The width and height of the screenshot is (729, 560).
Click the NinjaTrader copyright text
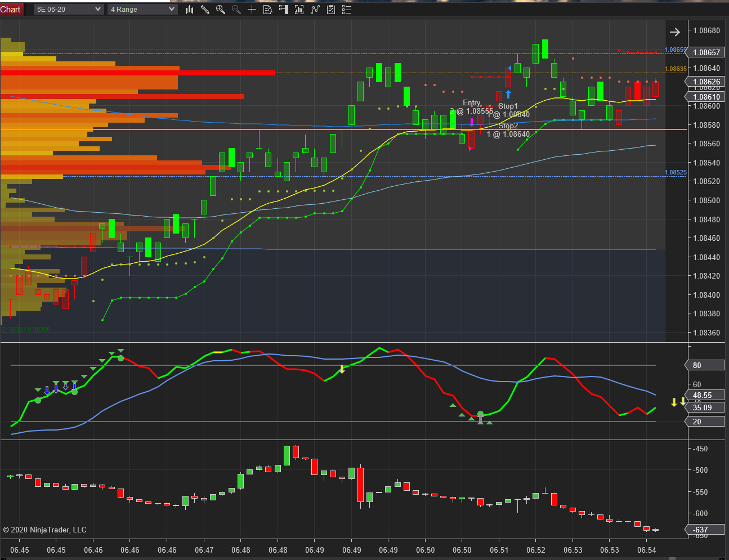pos(45,530)
